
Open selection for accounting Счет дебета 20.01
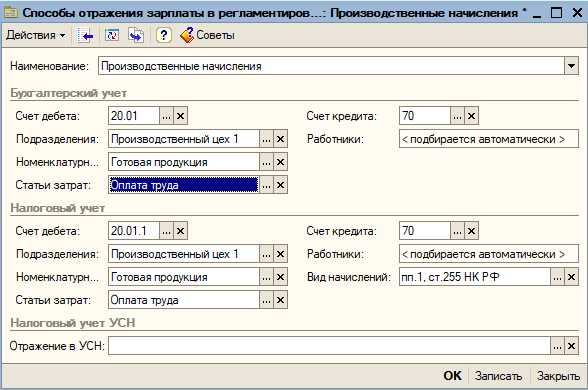tap(166, 116)
